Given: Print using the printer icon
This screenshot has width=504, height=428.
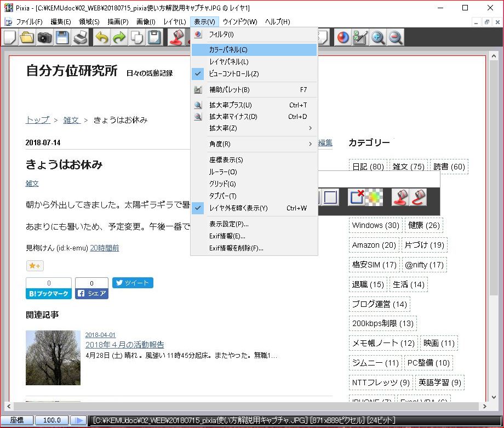Looking at the screenshot, I should (80, 37).
